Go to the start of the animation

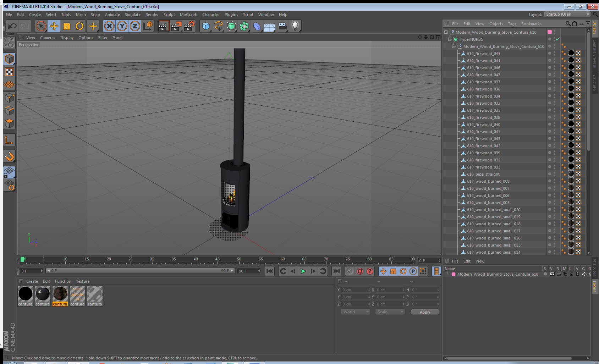coord(270,271)
